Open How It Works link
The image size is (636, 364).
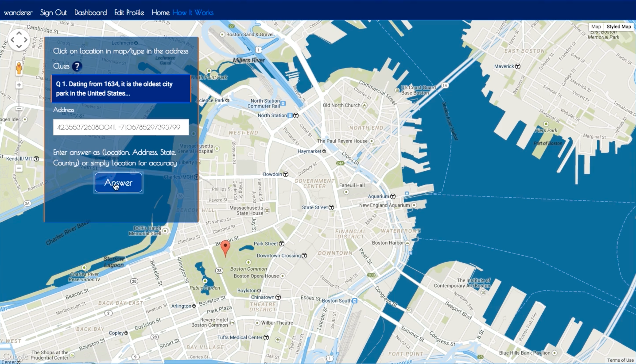[x=193, y=13]
